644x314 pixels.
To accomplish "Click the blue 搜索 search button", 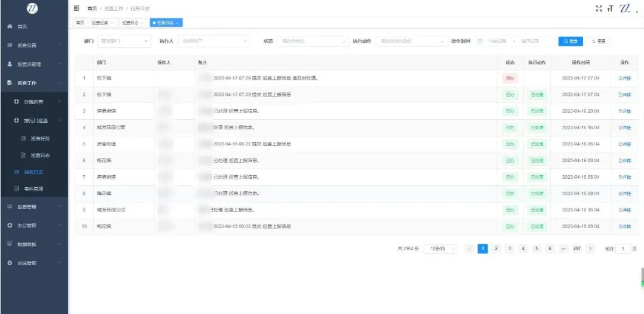I will [571, 41].
